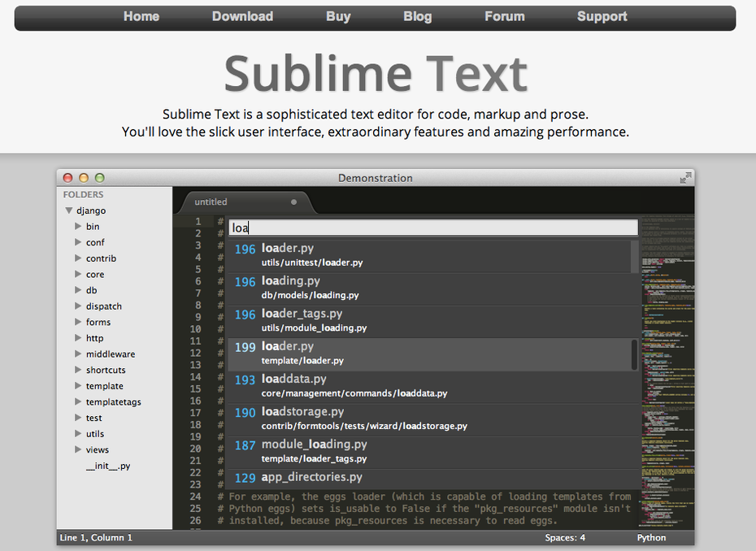Viewport: 756px width, 551px height.
Task: Choose the module_loading.py result
Action: pyautogui.click(x=432, y=453)
